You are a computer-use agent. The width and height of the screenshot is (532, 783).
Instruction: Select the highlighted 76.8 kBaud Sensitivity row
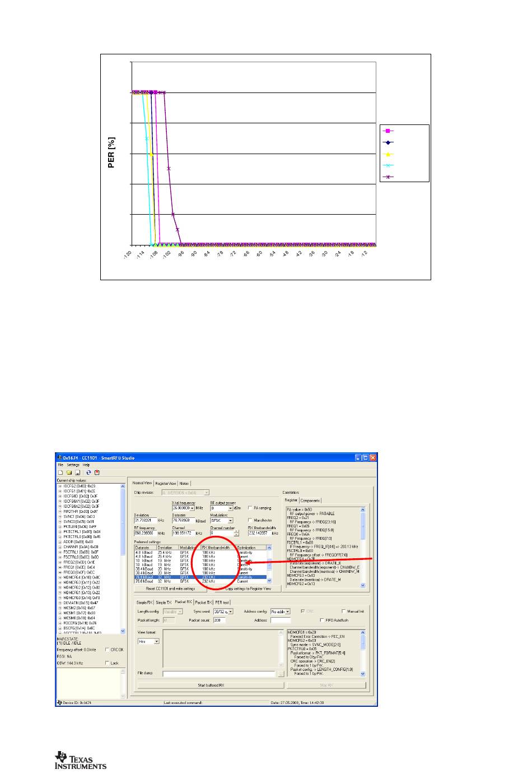[200, 577]
